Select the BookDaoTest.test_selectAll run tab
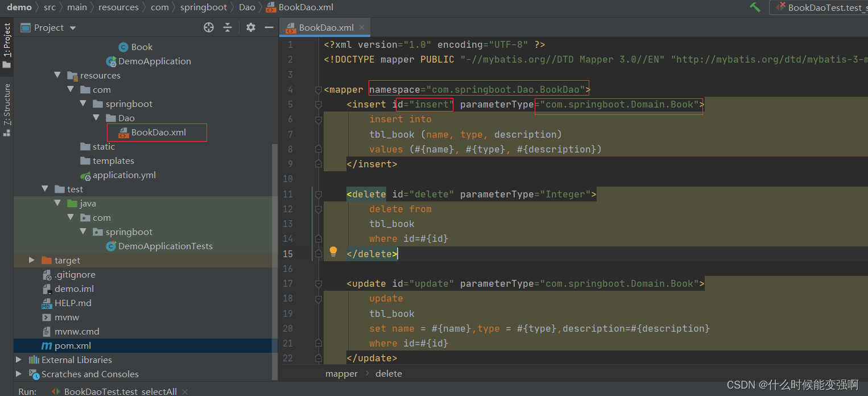Screen dimensions: 868x396 click(120, 391)
